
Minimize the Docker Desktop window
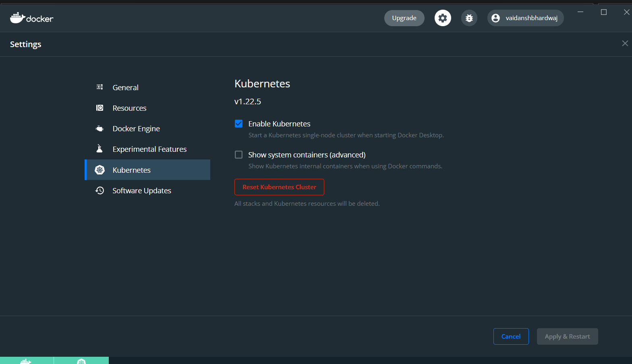[x=580, y=12]
